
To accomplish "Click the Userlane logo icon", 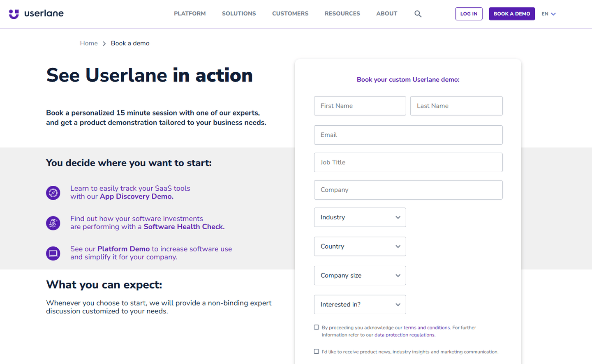I will coord(14,14).
